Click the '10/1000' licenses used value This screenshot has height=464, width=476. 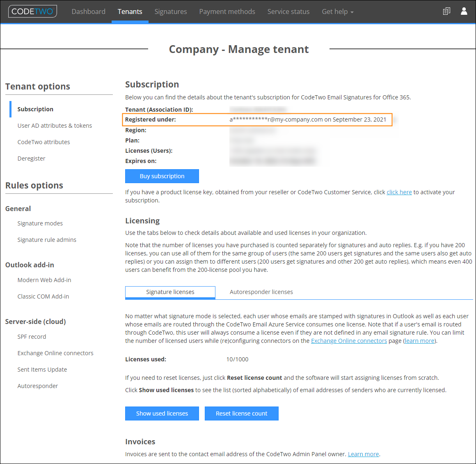[x=238, y=359]
